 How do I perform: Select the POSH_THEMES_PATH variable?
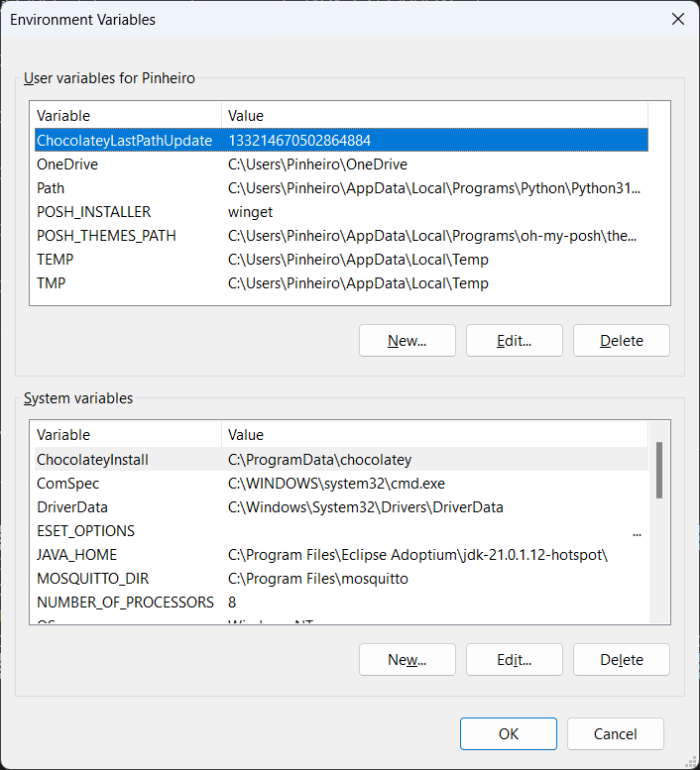(341, 236)
